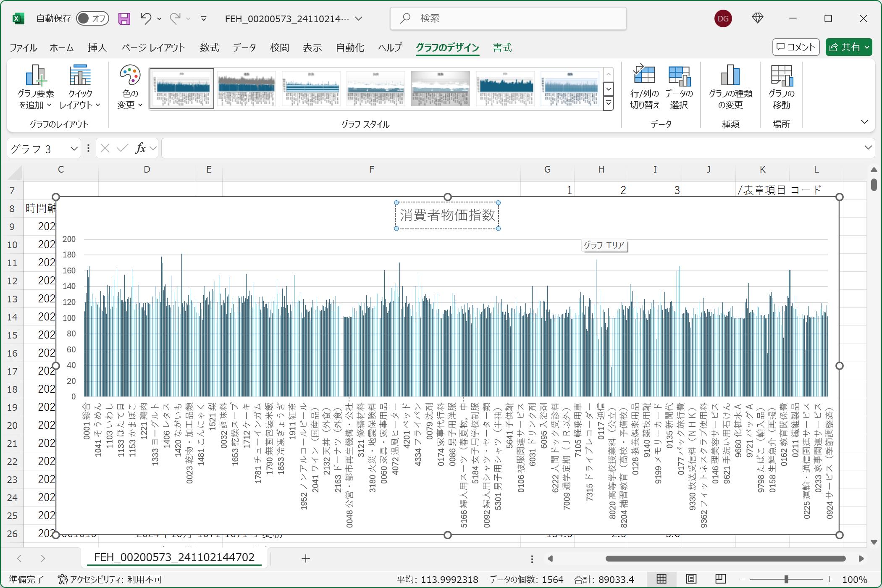The image size is (882, 588).
Task: Click the chart title 消費者物価指数
Action: point(447,215)
